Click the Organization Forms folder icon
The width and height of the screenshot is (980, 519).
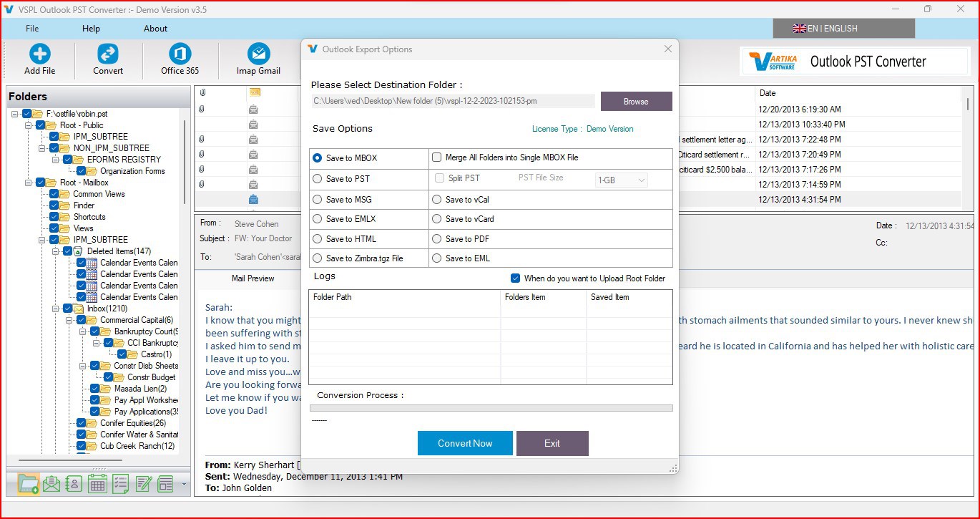[92, 171]
